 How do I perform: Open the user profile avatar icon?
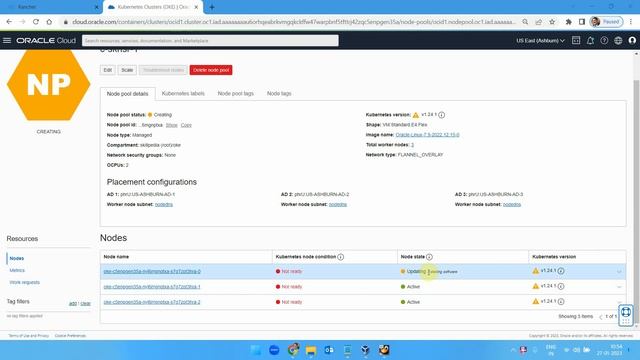tap(632, 40)
